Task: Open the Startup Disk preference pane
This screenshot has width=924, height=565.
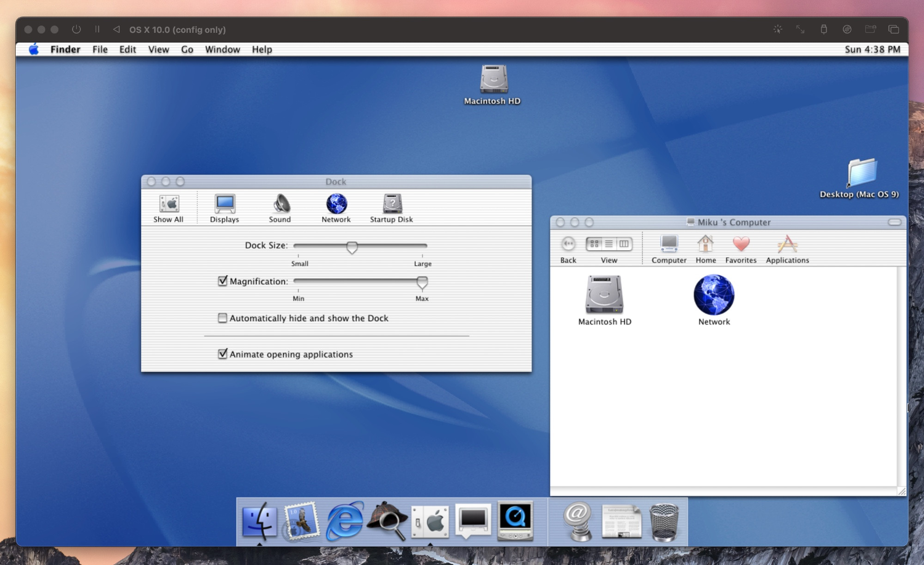Action: [392, 208]
